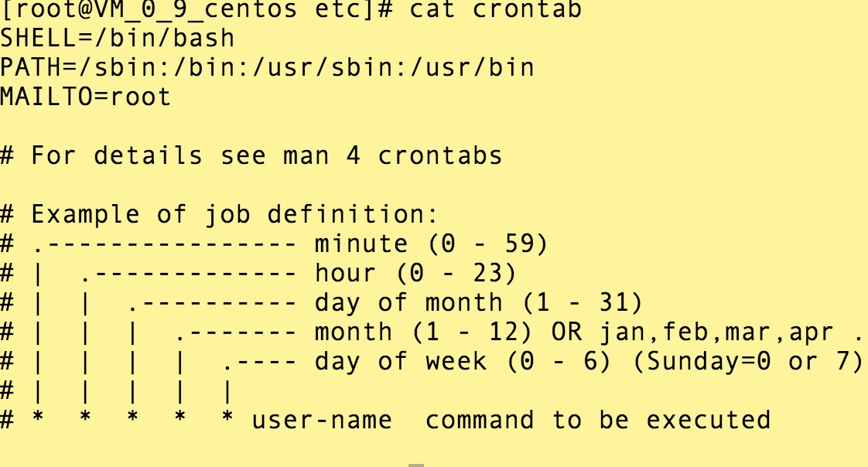Viewport: 868px width, 467px height.
Task: Click the gray scrollbar marker at bottom
Action: point(416,465)
